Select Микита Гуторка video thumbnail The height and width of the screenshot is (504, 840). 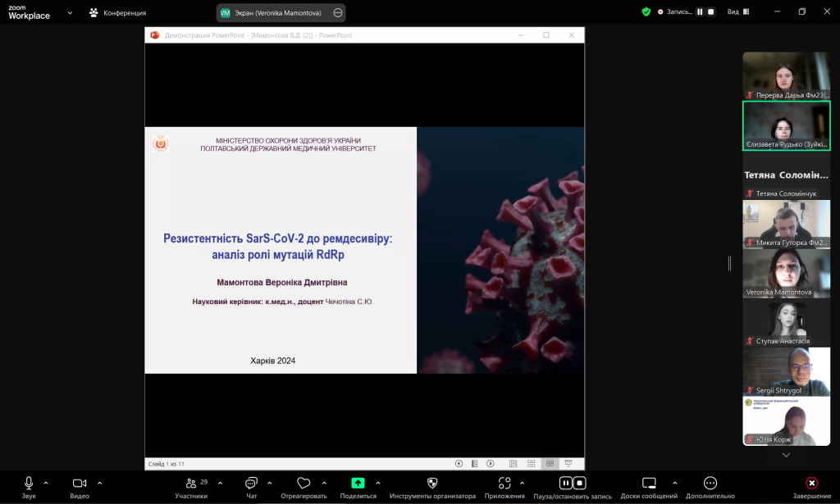pyautogui.click(x=787, y=225)
